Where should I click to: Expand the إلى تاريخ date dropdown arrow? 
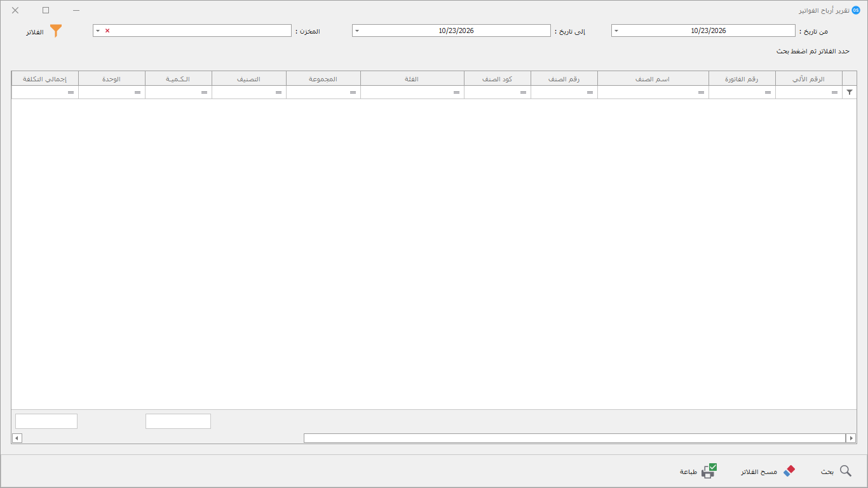point(357,30)
